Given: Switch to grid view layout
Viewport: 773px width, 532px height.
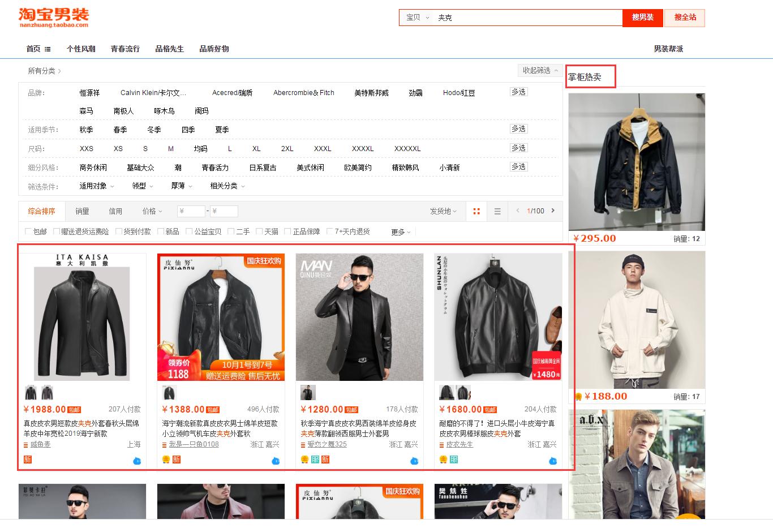Looking at the screenshot, I should [476, 211].
